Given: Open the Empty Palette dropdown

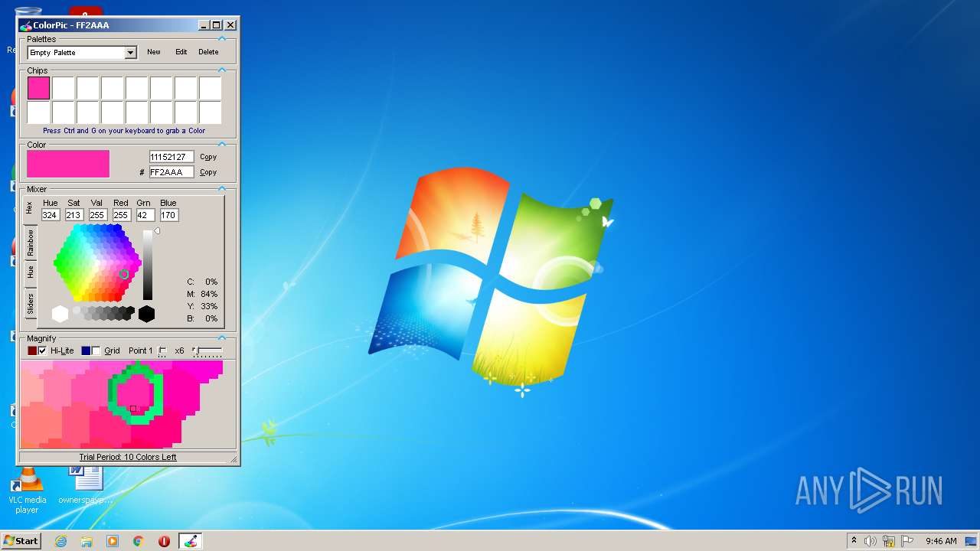Looking at the screenshot, I should pos(130,53).
